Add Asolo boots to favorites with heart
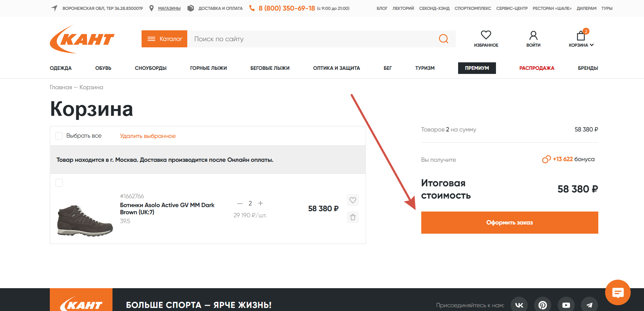The width and height of the screenshot is (644, 311). pyautogui.click(x=353, y=200)
